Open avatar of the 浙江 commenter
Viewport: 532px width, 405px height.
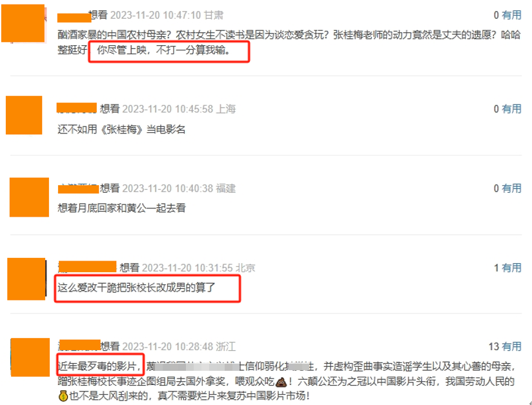click(x=30, y=357)
